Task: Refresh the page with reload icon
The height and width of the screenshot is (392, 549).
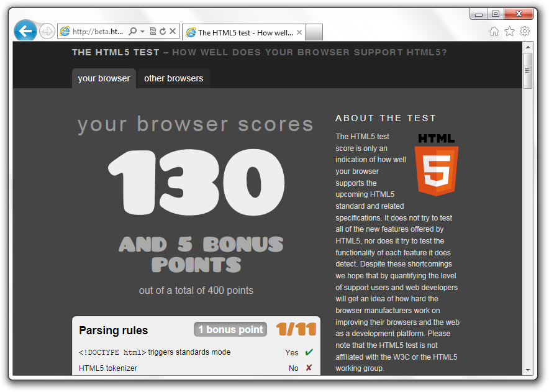Action: coord(163,32)
